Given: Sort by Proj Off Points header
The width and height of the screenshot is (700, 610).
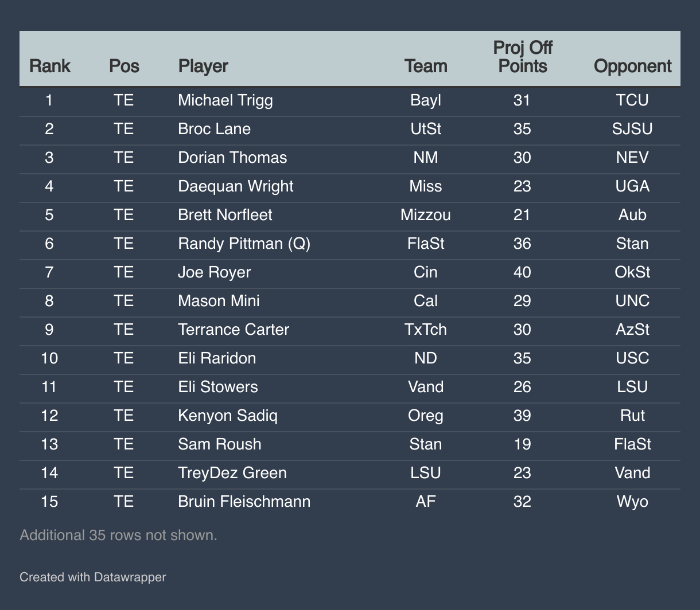Looking at the screenshot, I should tap(522, 57).
